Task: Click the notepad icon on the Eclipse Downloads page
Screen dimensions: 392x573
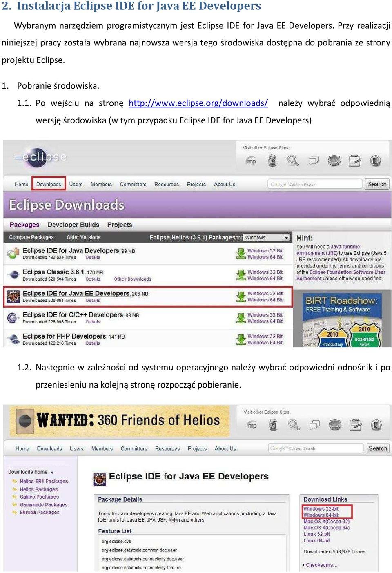Action: point(355,161)
